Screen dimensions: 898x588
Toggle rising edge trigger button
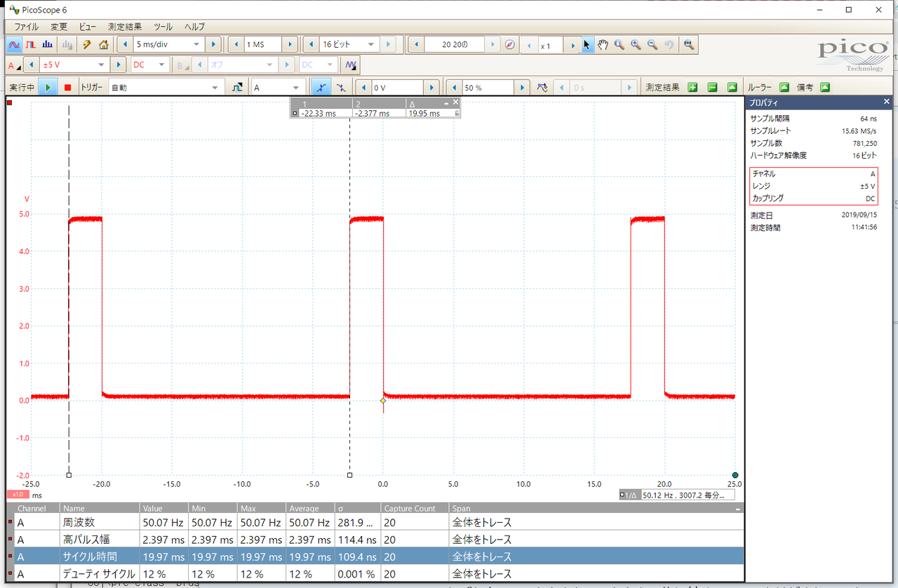click(321, 88)
